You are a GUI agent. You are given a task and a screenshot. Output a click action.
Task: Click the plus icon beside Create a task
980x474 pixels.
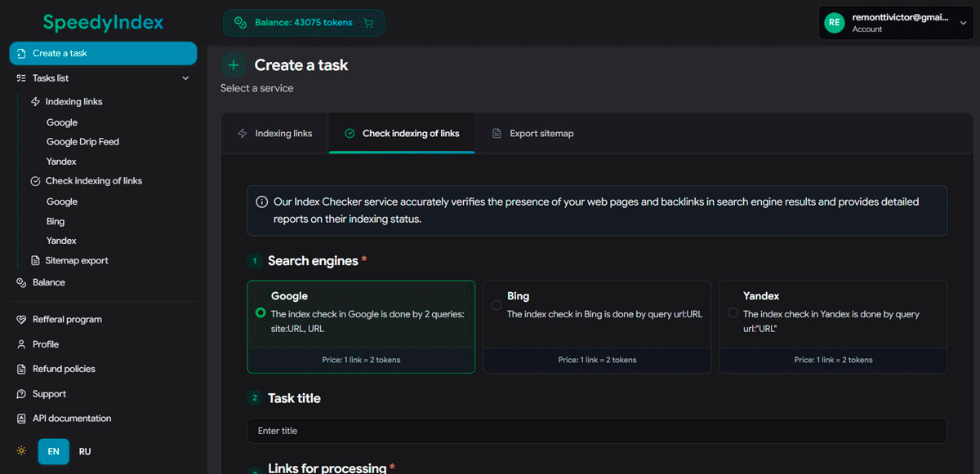pos(234,65)
